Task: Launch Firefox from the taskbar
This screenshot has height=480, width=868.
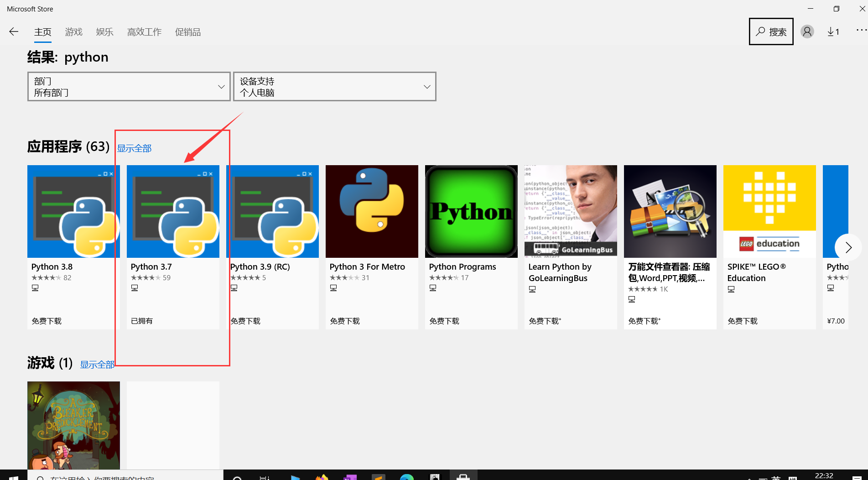Action: (x=322, y=477)
